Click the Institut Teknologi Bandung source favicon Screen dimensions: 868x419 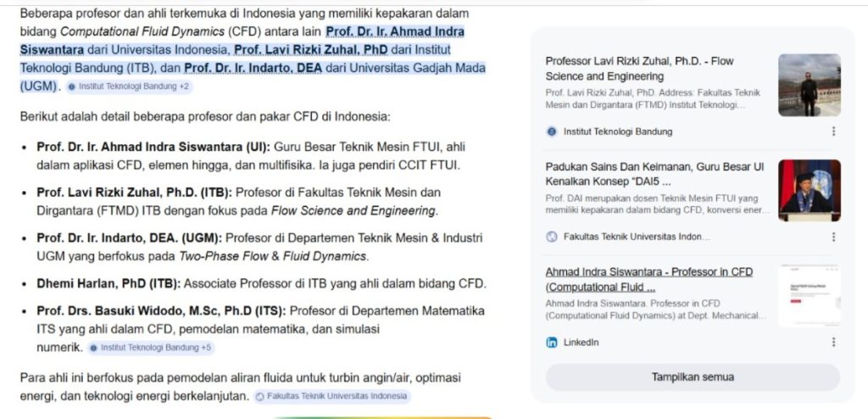pyautogui.click(x=551, y=131)
